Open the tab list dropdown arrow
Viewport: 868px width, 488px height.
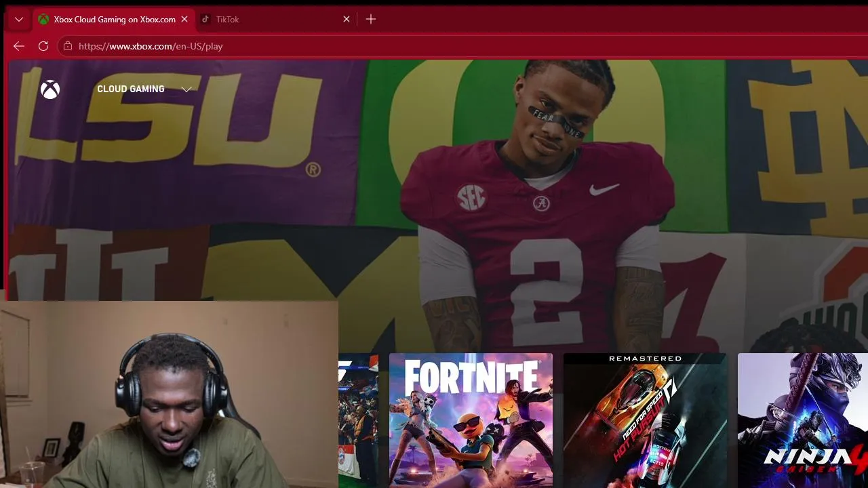click(19, 20)
